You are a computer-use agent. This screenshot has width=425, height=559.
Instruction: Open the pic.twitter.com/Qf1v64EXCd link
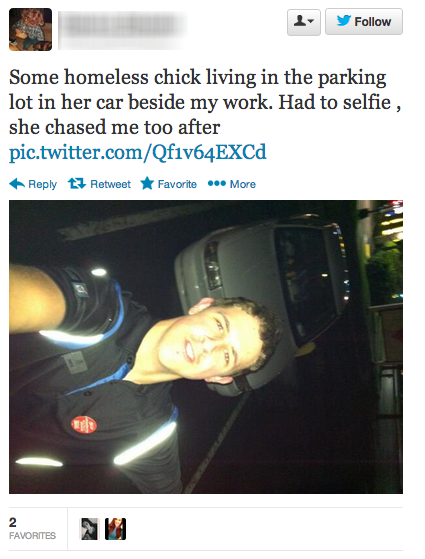pyautogui.click(x=138, y=152)
